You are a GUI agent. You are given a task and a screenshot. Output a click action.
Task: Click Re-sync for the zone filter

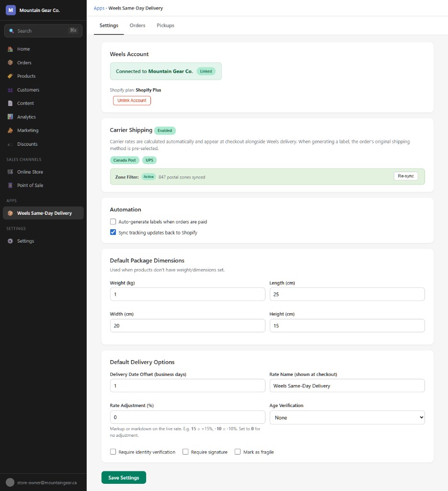(405, 176)
